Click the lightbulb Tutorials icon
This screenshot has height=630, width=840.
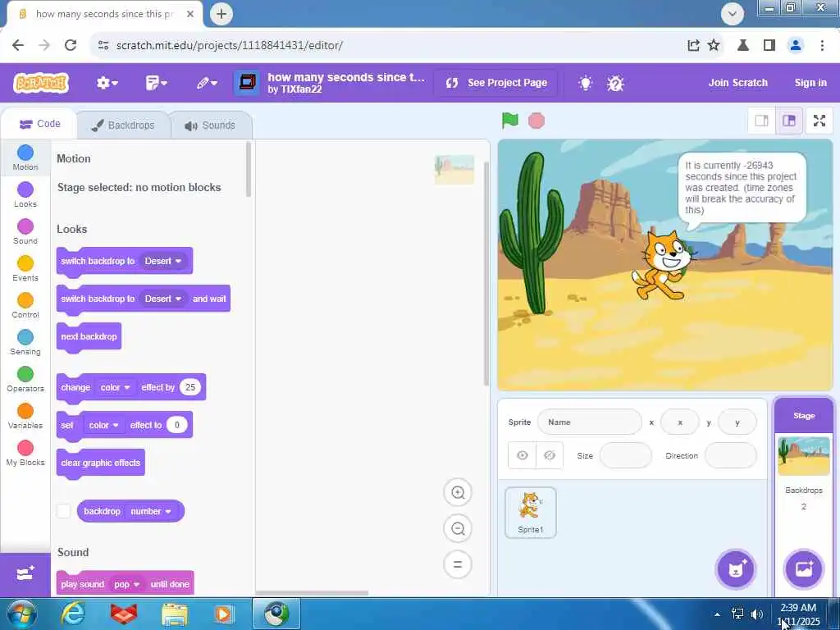click(586, 83)
